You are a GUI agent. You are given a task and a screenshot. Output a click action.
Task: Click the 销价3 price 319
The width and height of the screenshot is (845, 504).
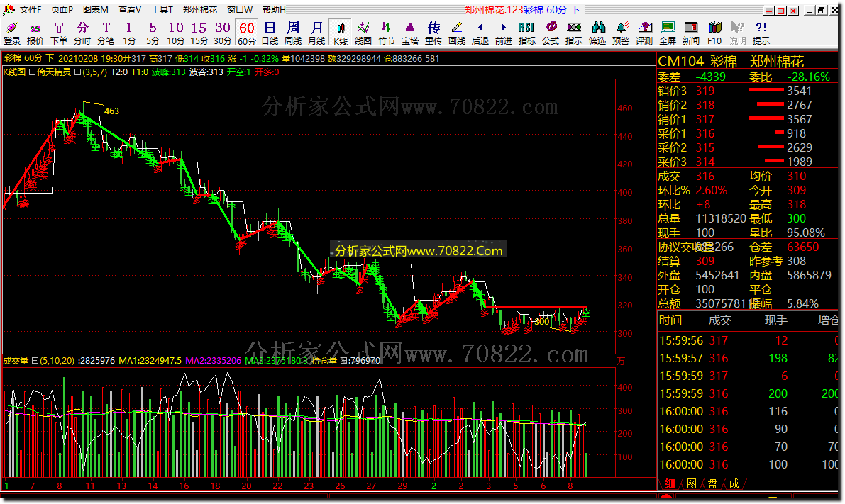point(705,91)
